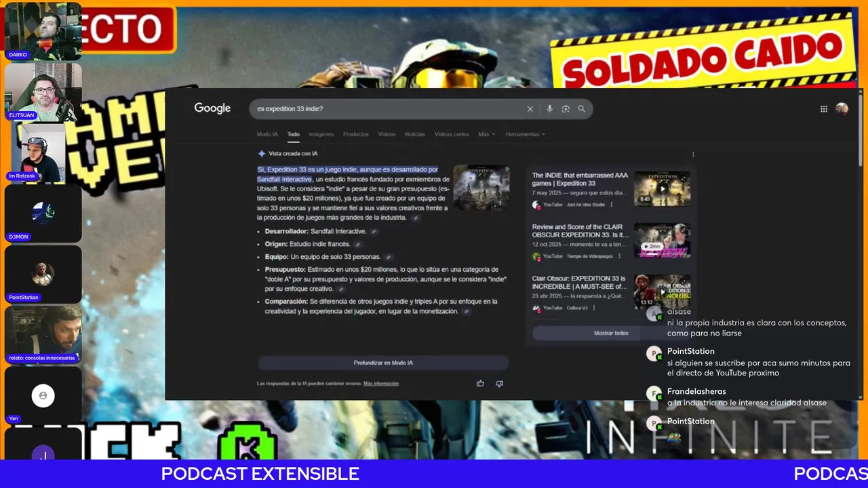Switch to the Imágenes tab

coord(321,134)
